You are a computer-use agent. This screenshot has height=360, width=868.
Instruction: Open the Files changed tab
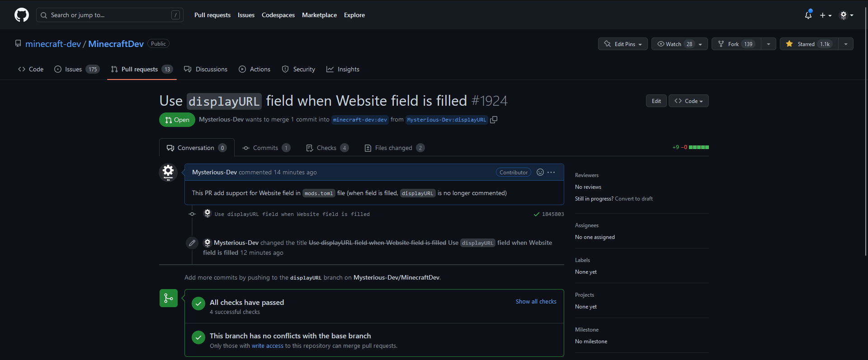point(394,148)
